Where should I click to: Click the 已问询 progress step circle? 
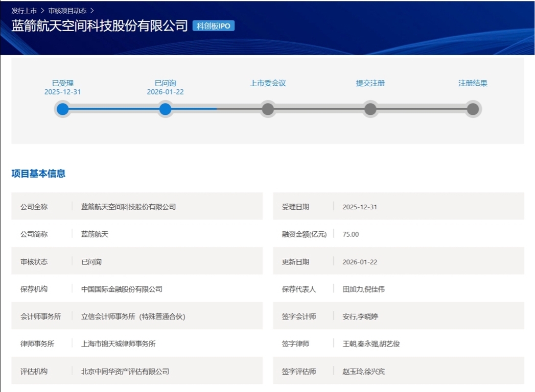[x=165, y=109]
